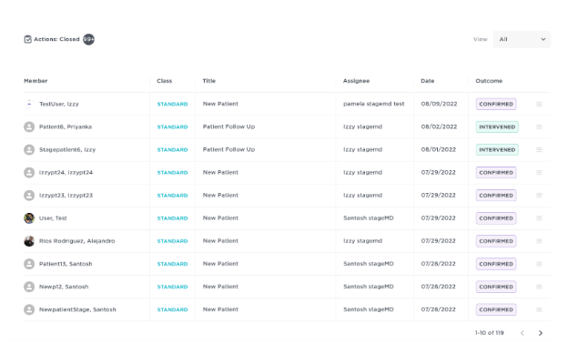588x364 pixels.
Task: Open member Patient13, Santosh
Action: 66,264
